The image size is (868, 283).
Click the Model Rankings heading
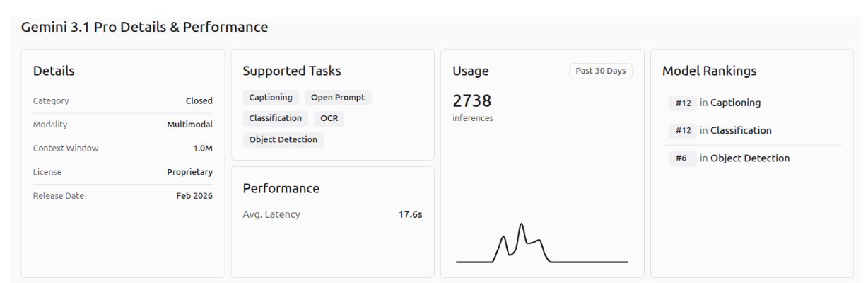[710, 71]
